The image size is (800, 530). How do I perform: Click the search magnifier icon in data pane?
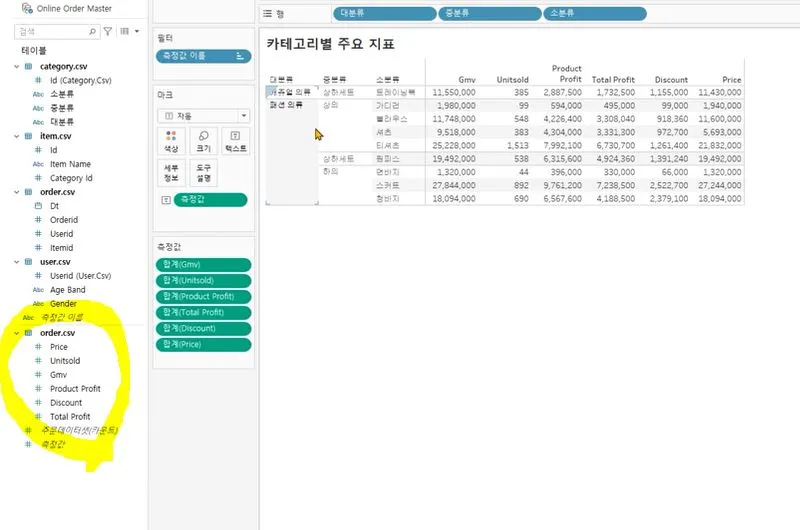click(x=92, y=32)
